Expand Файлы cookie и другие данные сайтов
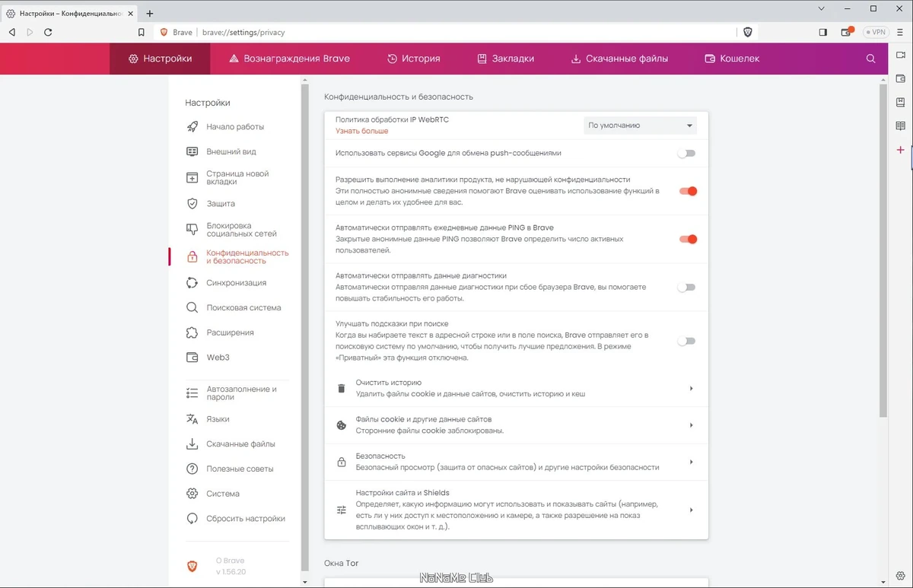 point(516,425)
